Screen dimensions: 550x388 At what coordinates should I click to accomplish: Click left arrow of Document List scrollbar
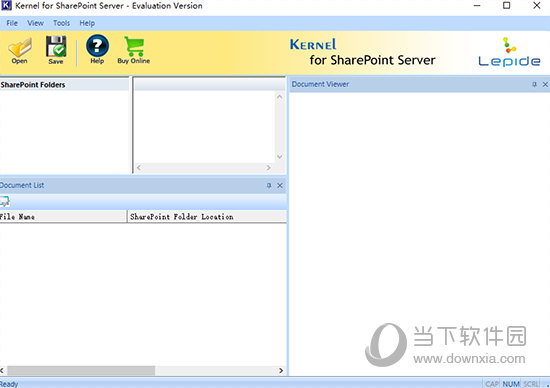tap(2, 370)
